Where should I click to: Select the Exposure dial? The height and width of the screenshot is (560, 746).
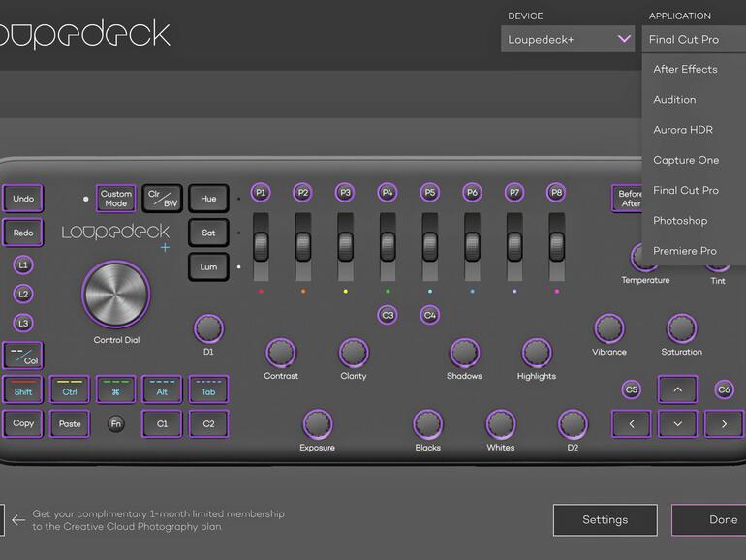pos(317,423)
